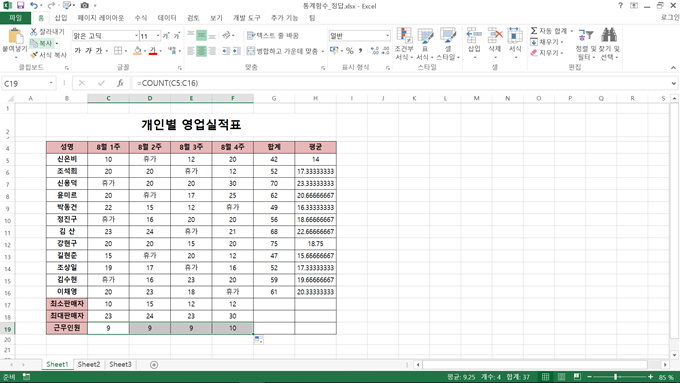Click the large Paste (붙여넣기) clipboard icon

tap(15, 36)
